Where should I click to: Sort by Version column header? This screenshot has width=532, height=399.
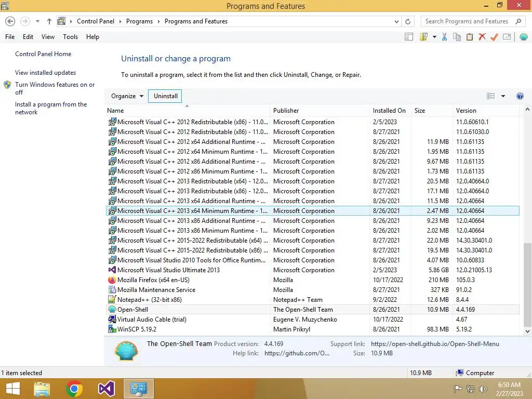[486, 111]
